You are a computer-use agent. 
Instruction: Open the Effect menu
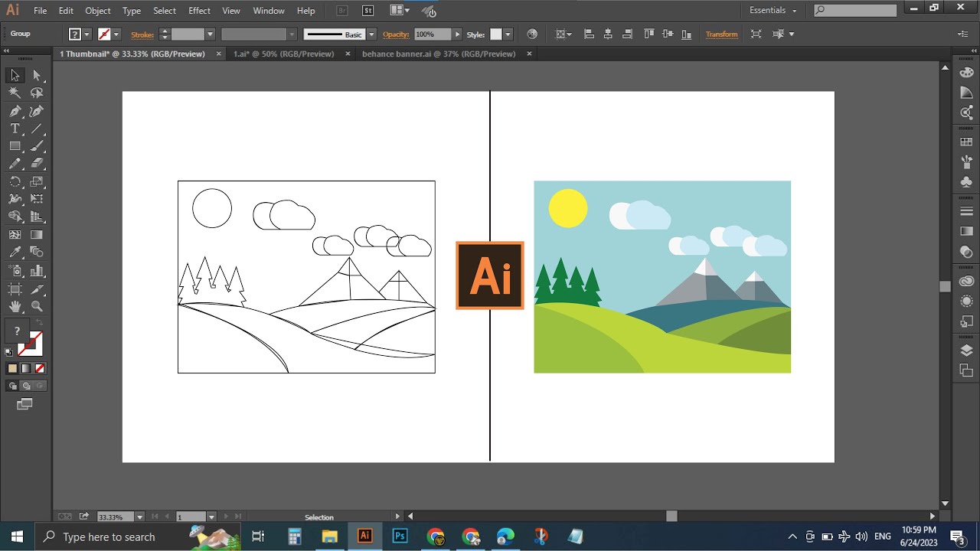point(199,11)
